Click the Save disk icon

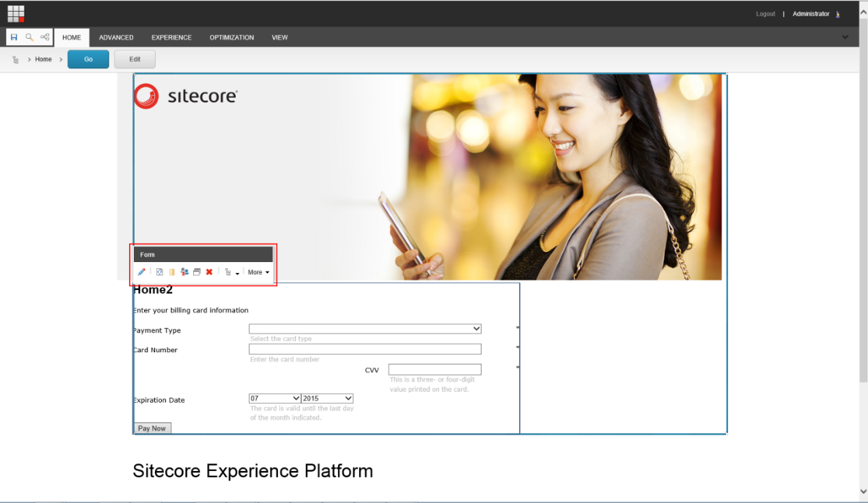point(14,38)
